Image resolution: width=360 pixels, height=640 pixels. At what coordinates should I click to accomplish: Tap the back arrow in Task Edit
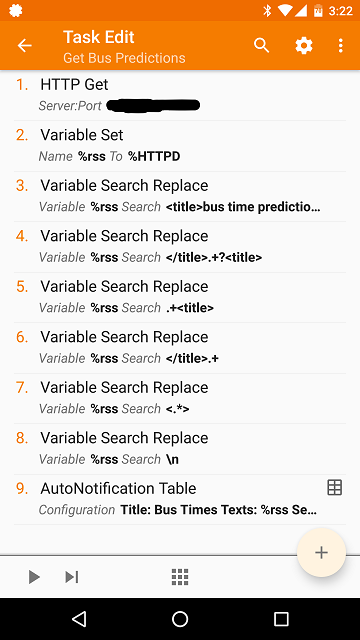tap(24, 46)
